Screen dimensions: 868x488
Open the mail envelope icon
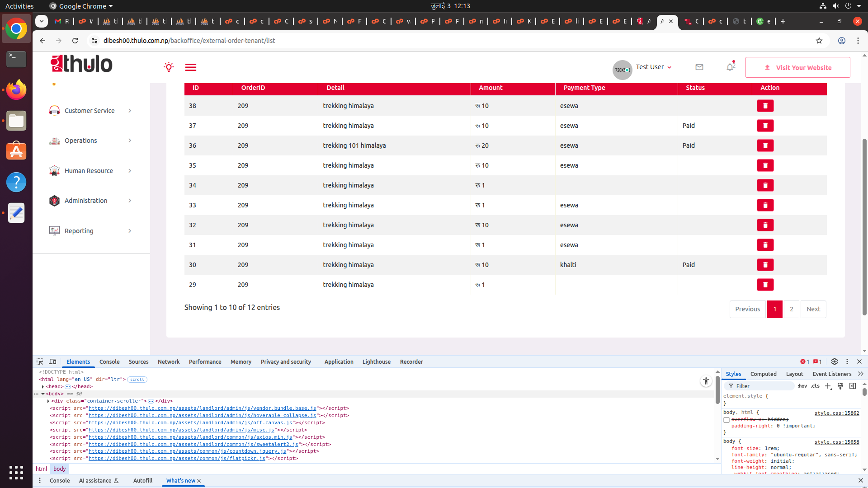pos(699,67)
